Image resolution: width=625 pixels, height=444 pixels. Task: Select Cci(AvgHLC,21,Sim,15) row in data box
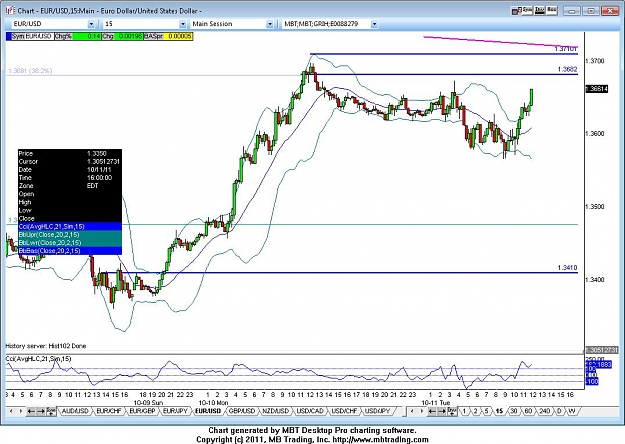tap(70, 226)
